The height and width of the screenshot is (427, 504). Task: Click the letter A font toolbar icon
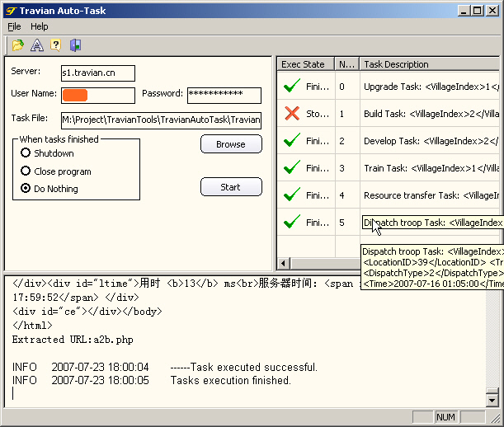click(x=37, y=45)
